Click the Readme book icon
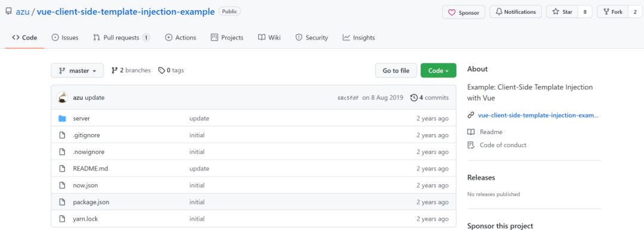This screenshot has width=644, height=230. coord(470,132)
